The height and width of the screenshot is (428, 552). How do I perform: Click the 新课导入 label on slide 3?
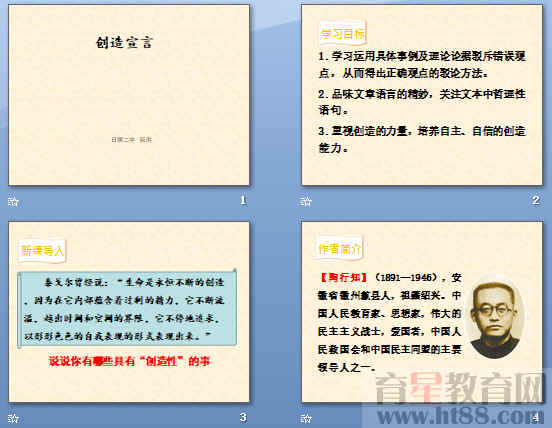(42, 251)
